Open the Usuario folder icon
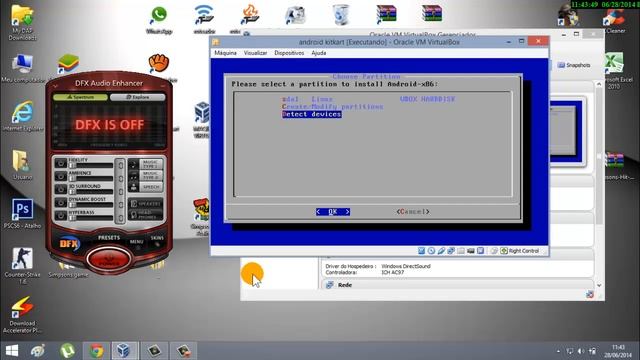Viewport: 640px width, 360px height. (22, 165)
